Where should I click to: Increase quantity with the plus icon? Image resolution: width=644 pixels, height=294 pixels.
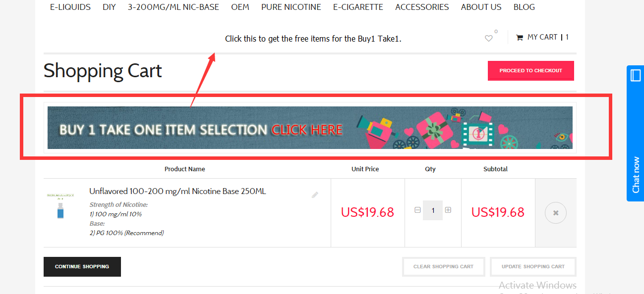coord(448,210)
